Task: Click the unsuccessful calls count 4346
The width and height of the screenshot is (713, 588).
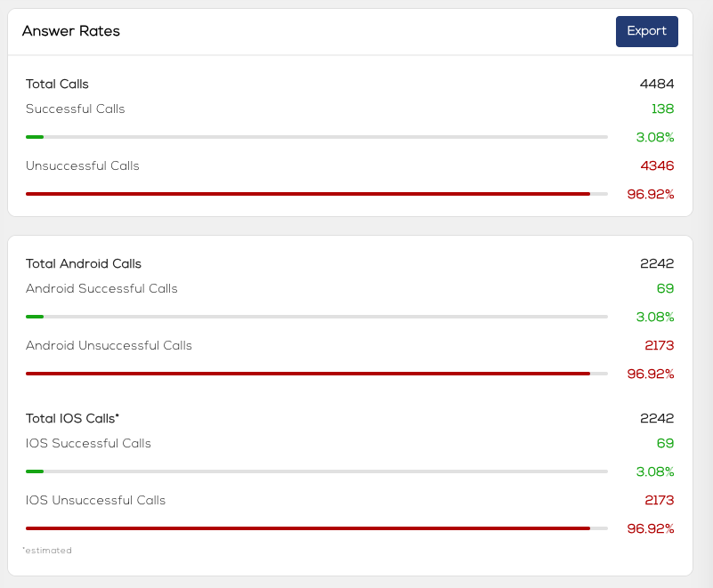Action: coord(657,166)
